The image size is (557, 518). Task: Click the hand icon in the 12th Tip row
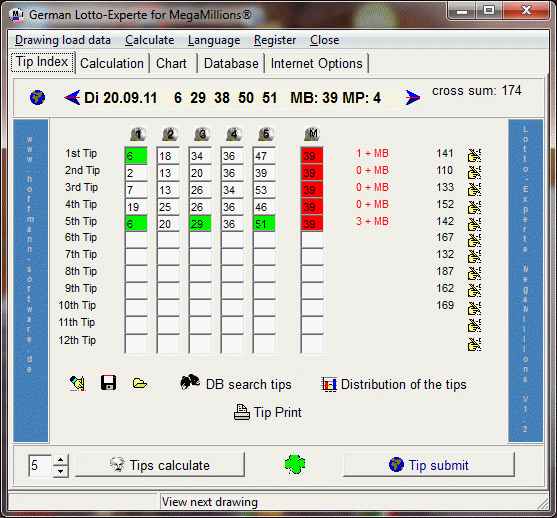pos(474,344)
